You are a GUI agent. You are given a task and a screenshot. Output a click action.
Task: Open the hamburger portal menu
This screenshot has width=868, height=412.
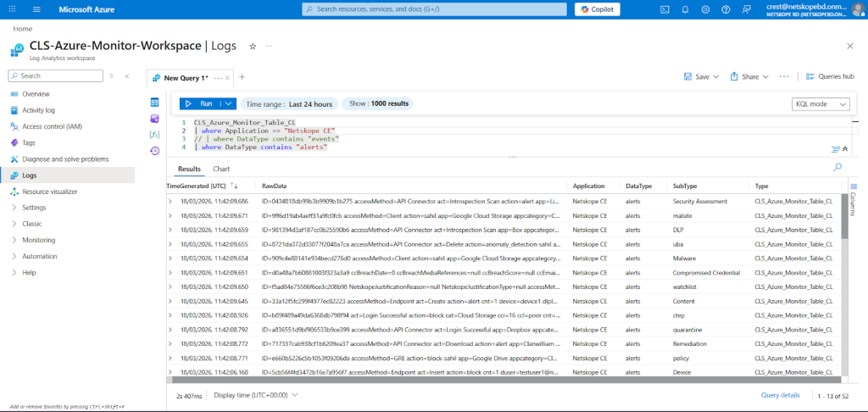pos(37,9)
